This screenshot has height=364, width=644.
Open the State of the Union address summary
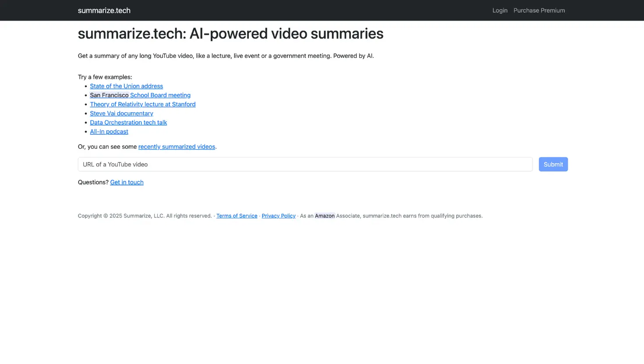(126, 86)
